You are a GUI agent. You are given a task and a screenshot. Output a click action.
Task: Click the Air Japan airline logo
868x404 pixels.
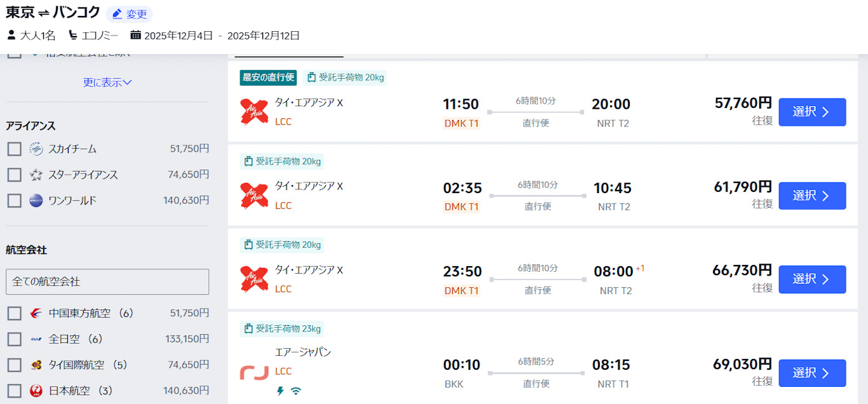(254, 373)
